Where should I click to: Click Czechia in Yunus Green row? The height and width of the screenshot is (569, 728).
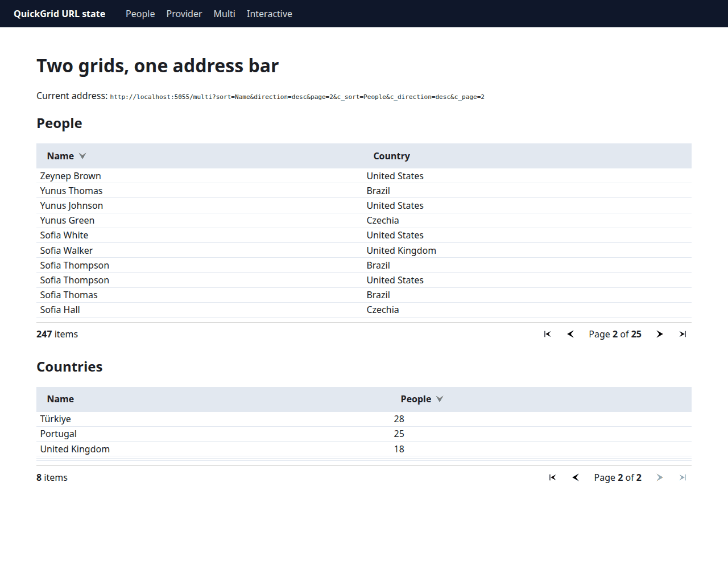point(382,220)
